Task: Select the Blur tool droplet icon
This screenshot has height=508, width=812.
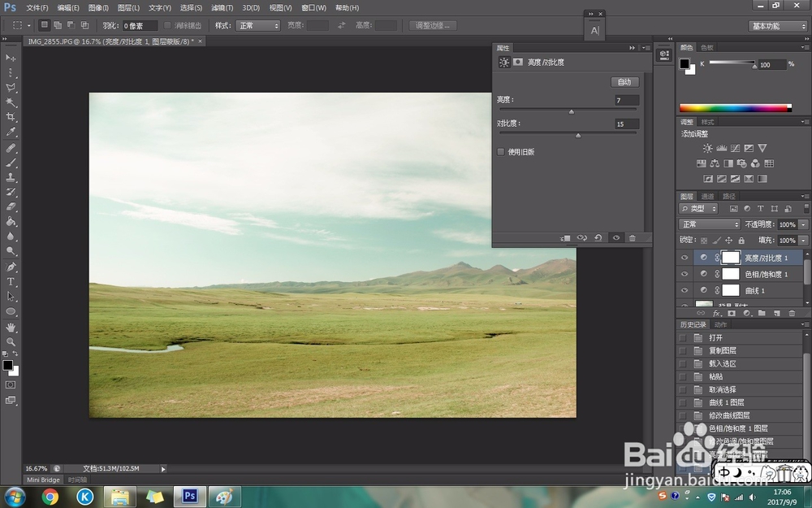Action: [11, 236]
